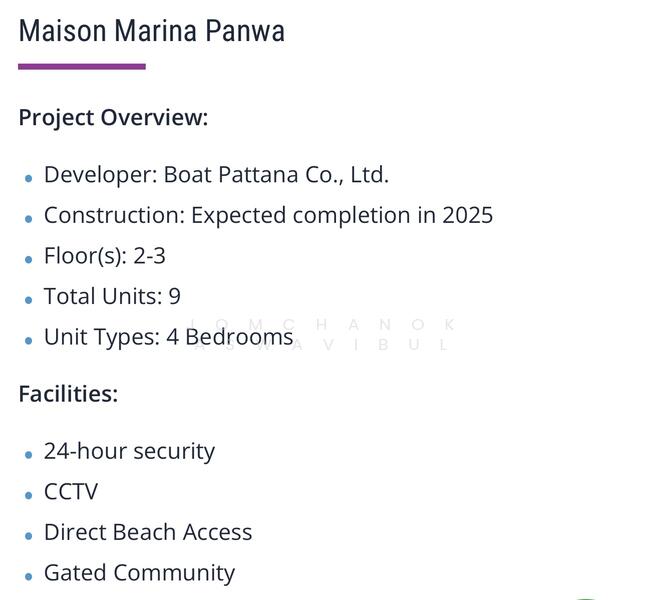Click the bullet dot next to Total Units

(x=29, y=300)
